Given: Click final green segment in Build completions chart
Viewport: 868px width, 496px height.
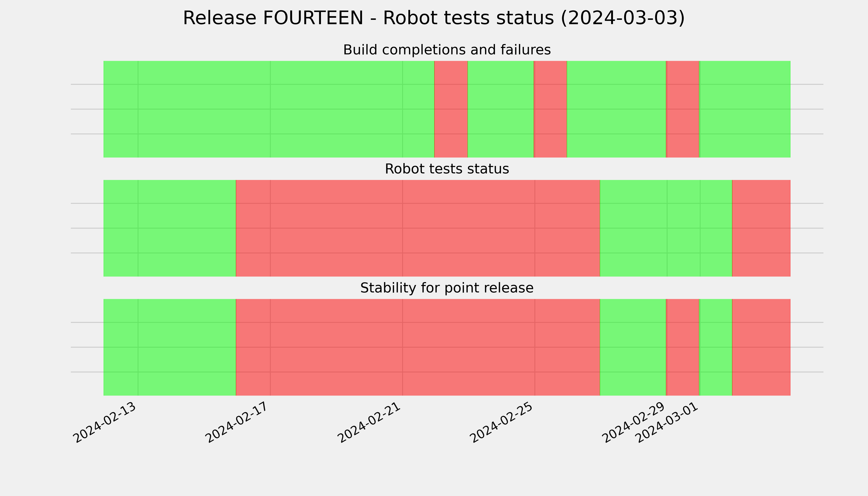Looking at the screenshot, I should point(745,109).
